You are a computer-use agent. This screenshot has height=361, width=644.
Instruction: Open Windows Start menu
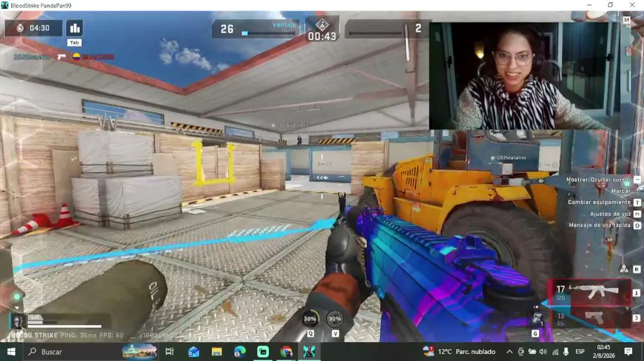[x=11, y=351]
